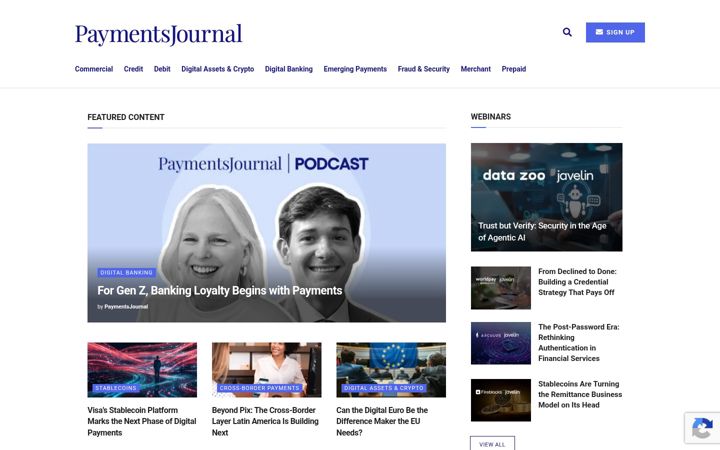Open the Fireblocks webinar thumbnail
720x450 pixels.
(x=501, y=400)
